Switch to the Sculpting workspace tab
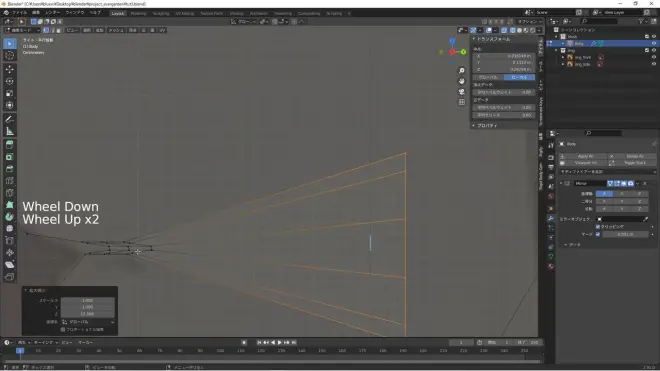The width and height of the screenshot is (660, 371). (160, 13)
